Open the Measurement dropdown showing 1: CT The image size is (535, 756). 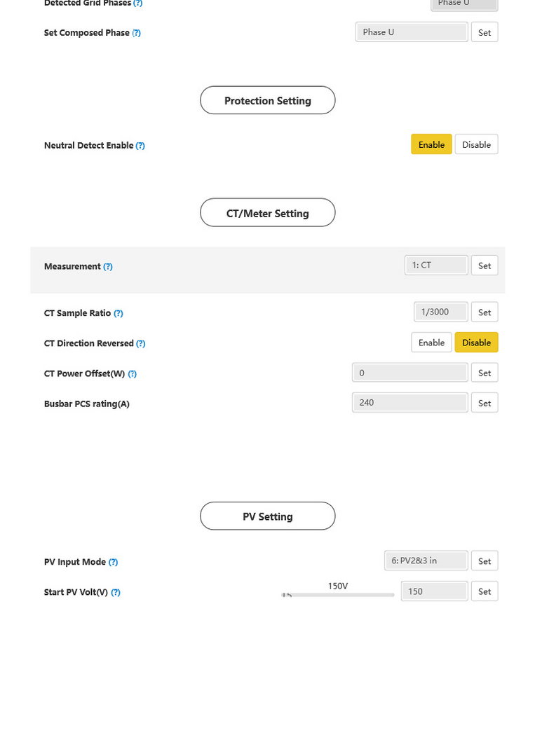pyautogui.click(x=436, y=266)
